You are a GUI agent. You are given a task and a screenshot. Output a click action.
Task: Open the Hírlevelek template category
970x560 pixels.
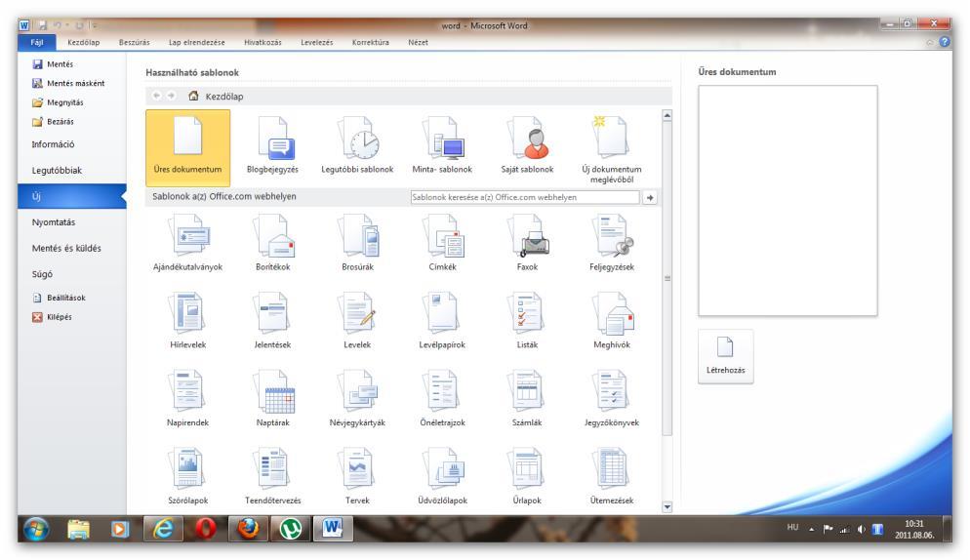pyautogui.click(x=188, y=321)
